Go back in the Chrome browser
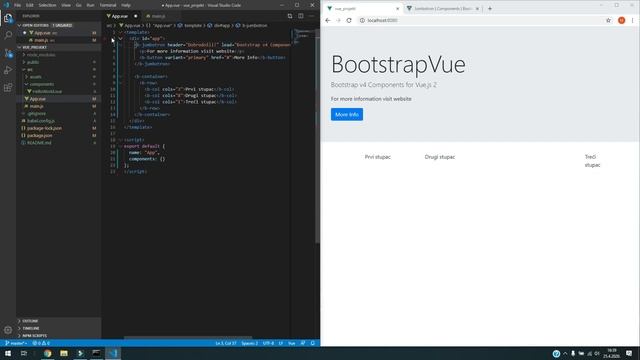Image resolution: width=640 pixels, height=360 pixels. (x=328, y=20)
